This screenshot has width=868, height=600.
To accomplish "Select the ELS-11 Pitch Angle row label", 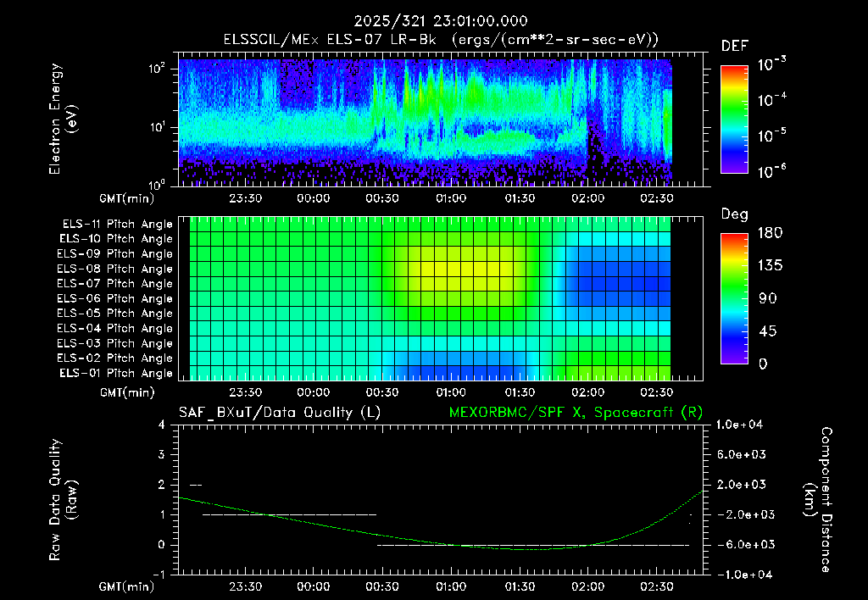I will (x=117, y=225).
